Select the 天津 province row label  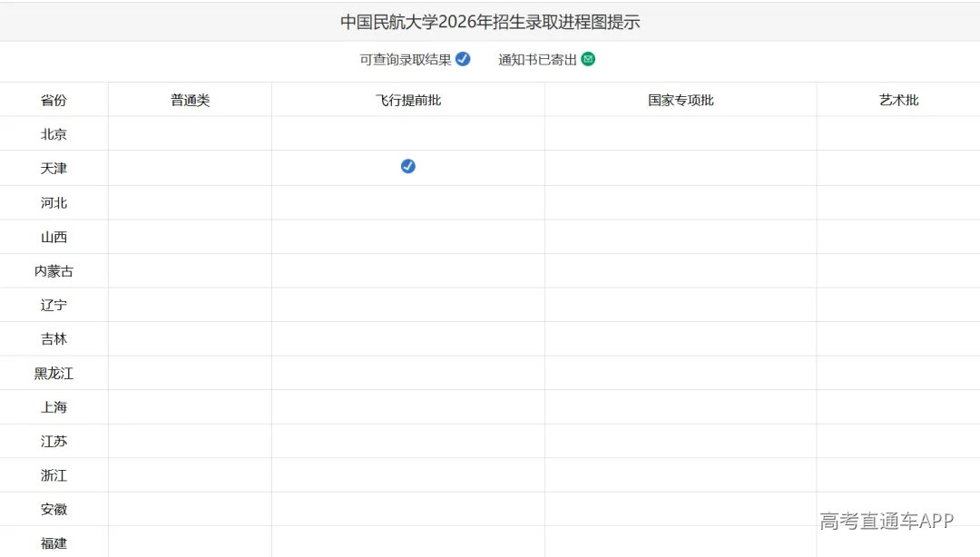pos(54,168)
